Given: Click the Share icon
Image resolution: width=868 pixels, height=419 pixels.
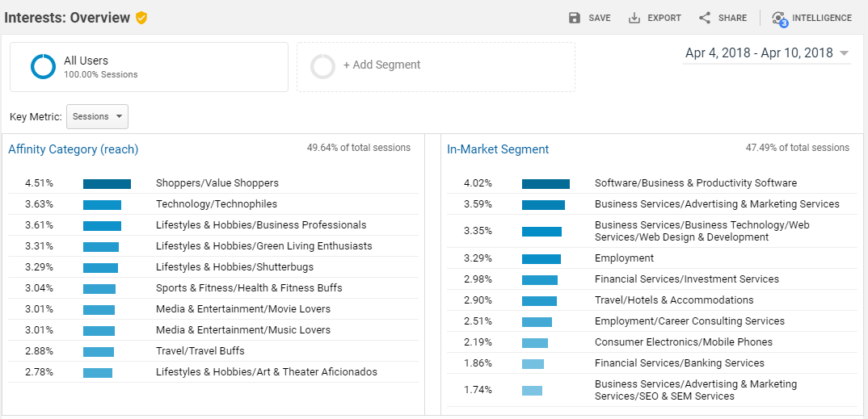Looking at the screenshot, I should tap(705, 18).
